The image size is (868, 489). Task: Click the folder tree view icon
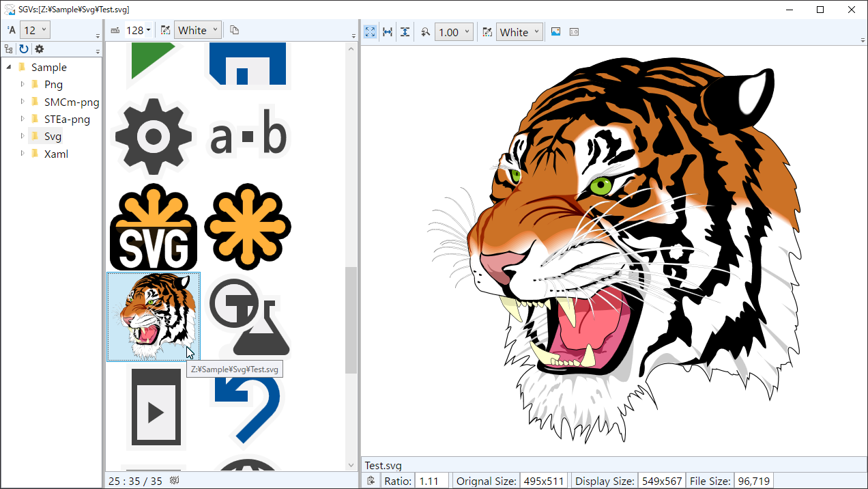[x=9, y=49]
